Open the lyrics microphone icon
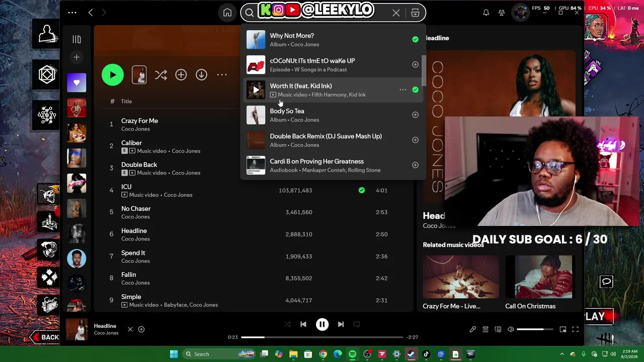 472,329
